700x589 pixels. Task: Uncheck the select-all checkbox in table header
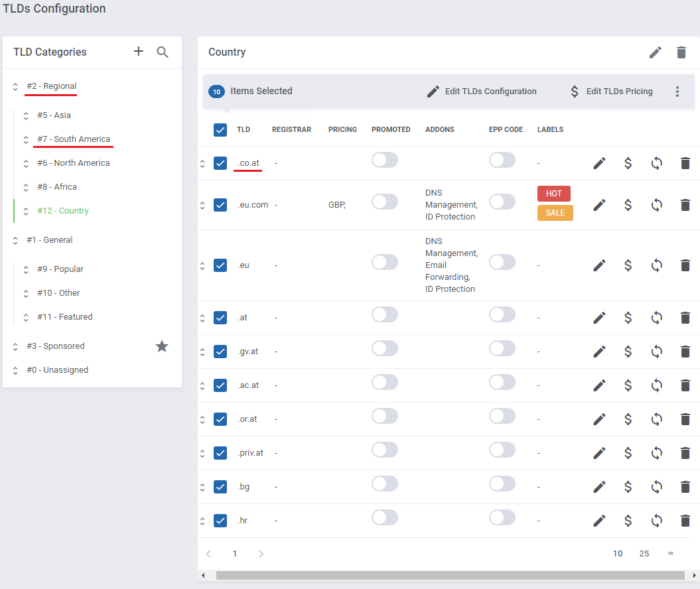(x=220, y=130)
